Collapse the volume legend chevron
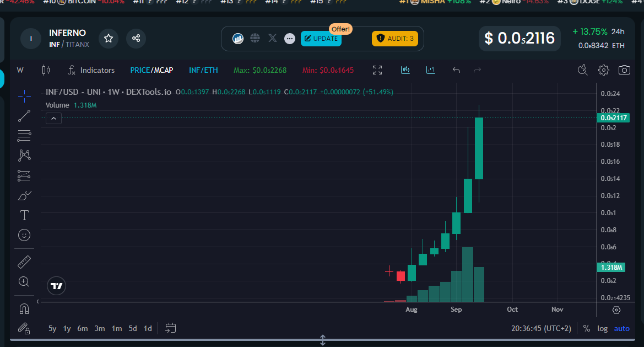 (53, 118)
